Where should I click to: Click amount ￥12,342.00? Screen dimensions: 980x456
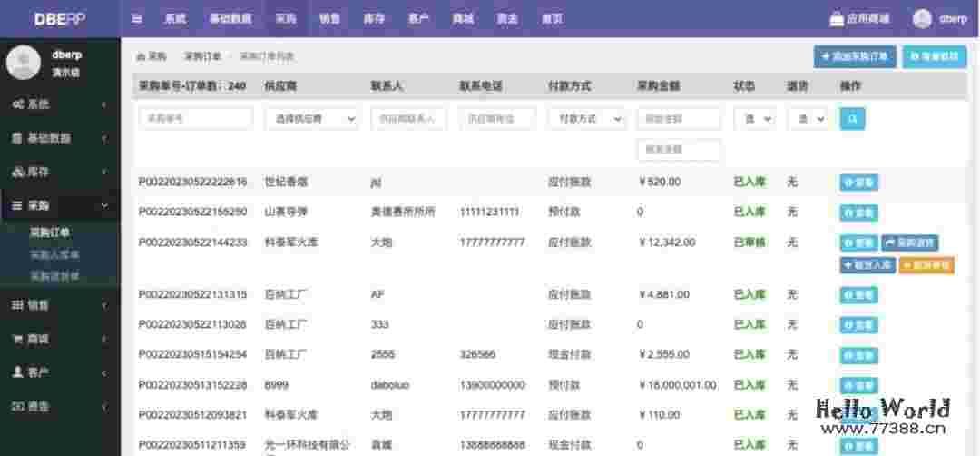pyautogui.click(x=667, y=242)
